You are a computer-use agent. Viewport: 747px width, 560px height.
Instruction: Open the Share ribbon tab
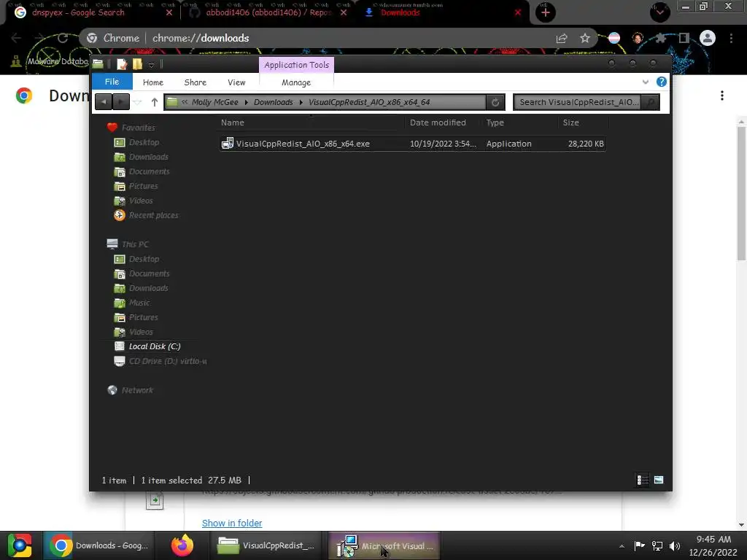click(196, 82)
